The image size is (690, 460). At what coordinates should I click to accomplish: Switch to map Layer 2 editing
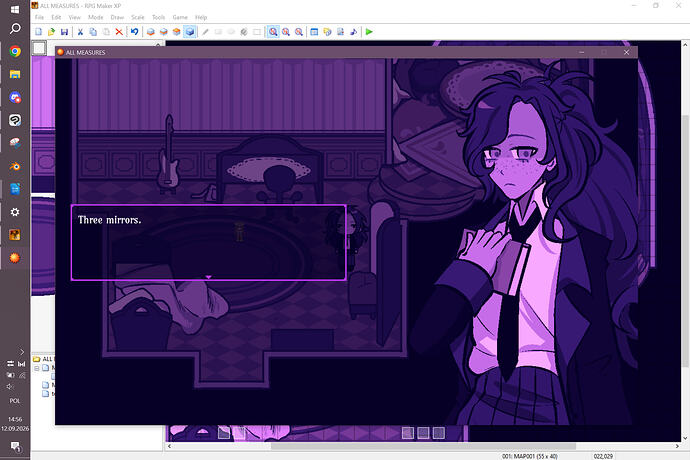(x=164, y=32)
